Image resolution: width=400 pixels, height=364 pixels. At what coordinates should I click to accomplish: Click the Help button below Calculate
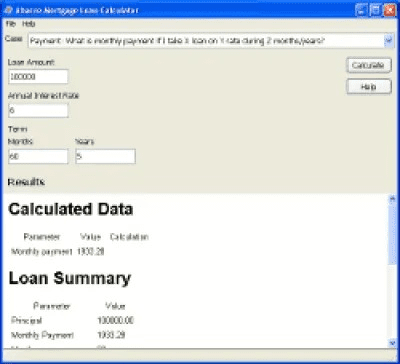point(369,87)
